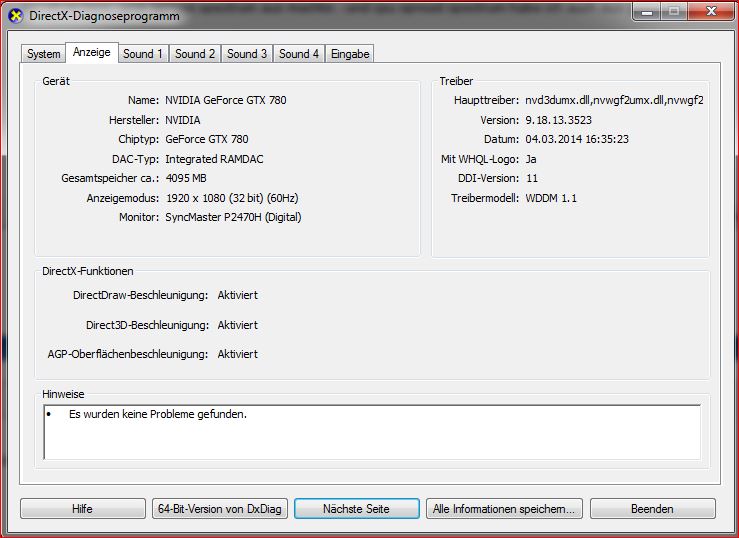Click the 'Anzeigemodus:' label
This screenshot has height=538, width=739.
tap(123, 198)
